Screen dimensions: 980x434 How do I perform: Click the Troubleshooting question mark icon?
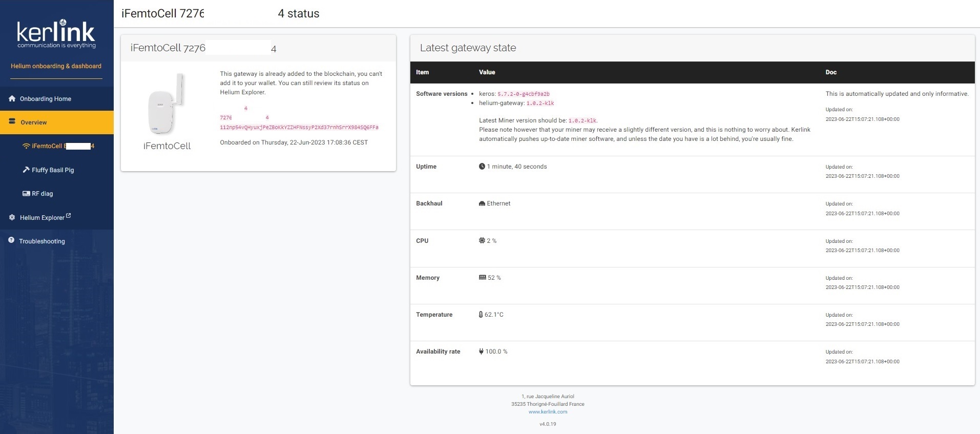tap(11, 240)
